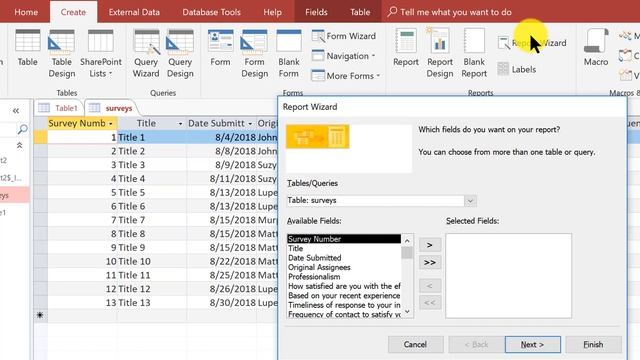Click the Macro icon
Viewport: 640px width, 360px height.
coord(596,48)
